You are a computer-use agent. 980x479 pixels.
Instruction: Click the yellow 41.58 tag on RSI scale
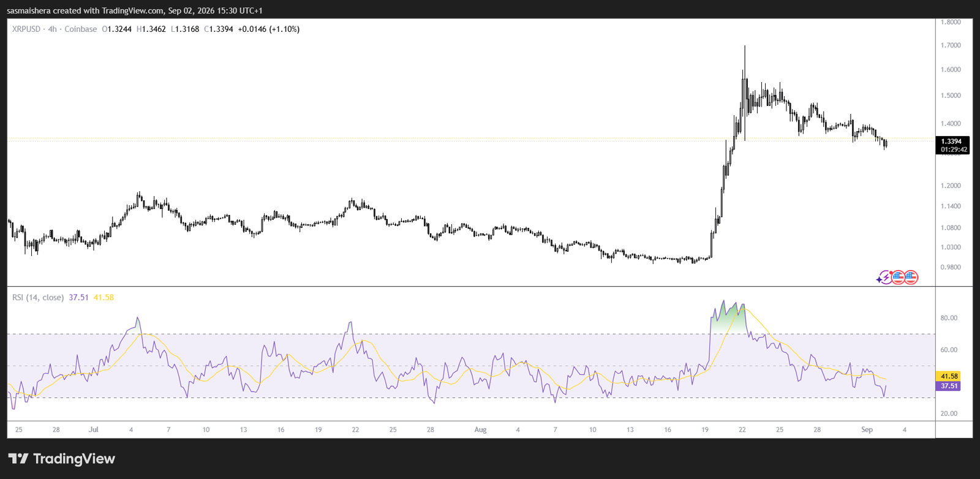949,376
